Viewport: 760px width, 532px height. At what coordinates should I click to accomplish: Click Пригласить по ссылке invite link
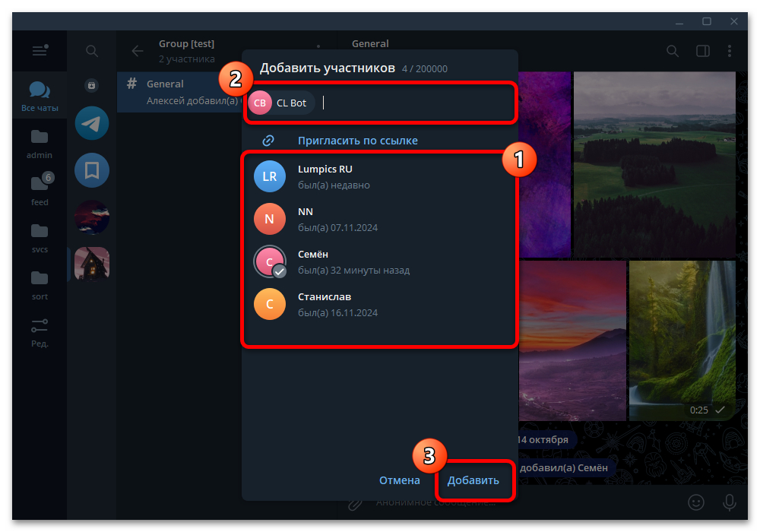pos(358,141)
